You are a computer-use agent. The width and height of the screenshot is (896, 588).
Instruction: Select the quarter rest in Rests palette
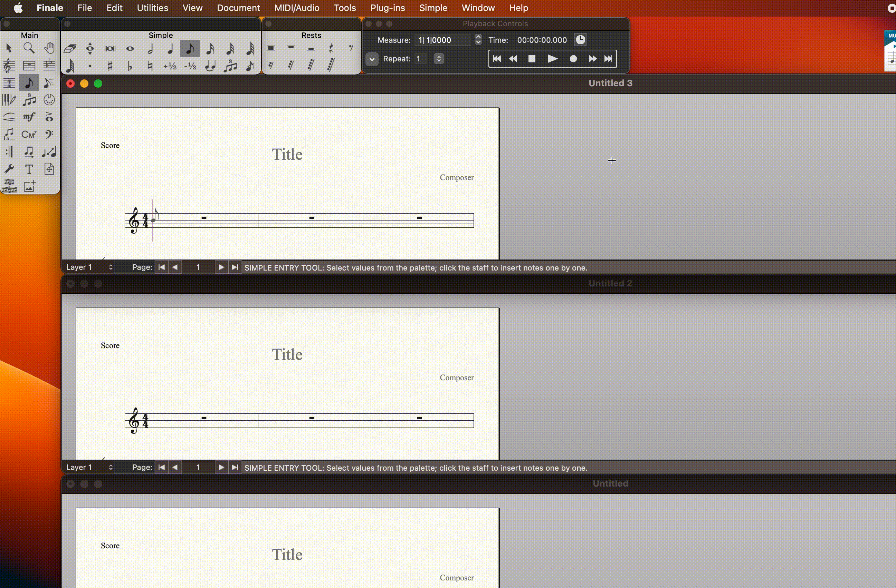point(331,49)
